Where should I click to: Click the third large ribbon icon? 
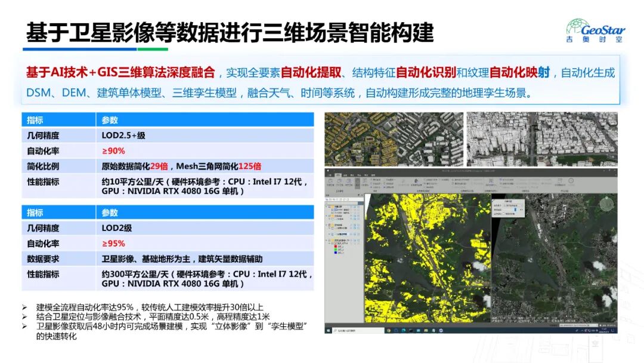coord(349,181)
